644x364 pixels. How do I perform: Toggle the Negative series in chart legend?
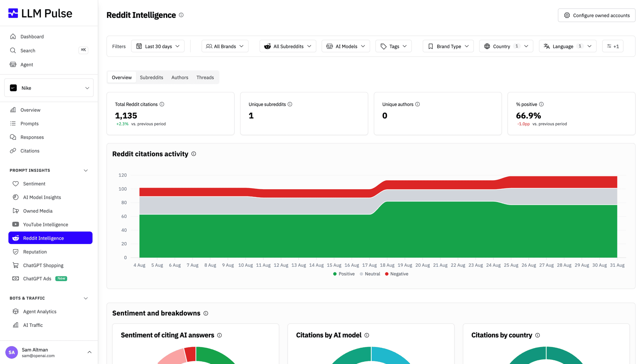coord(396,274)
